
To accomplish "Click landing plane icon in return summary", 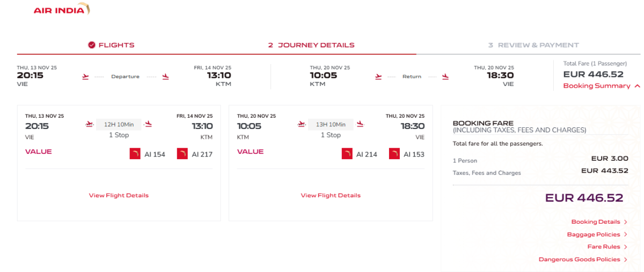I will [x=445, y=77].
